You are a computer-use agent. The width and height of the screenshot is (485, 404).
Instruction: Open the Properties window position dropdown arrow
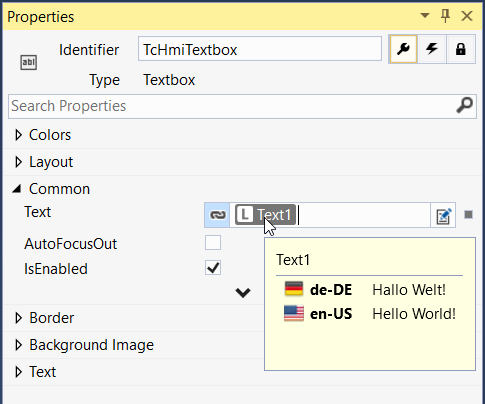[x=425, y=15]
